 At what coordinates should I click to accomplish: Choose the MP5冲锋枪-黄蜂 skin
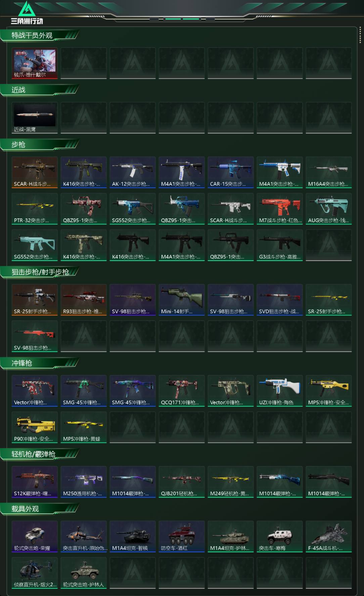[84, 427]
